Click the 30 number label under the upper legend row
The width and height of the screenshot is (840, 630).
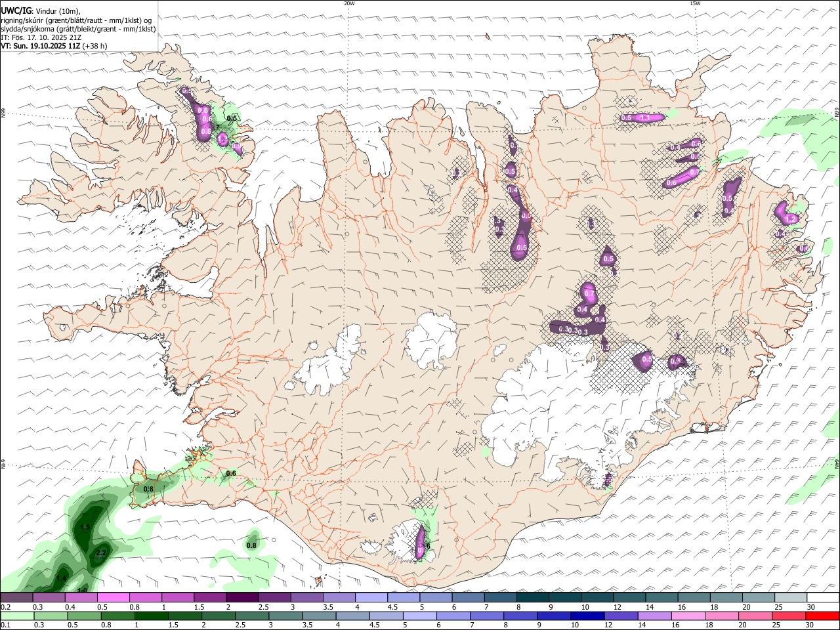pos(810,607)
